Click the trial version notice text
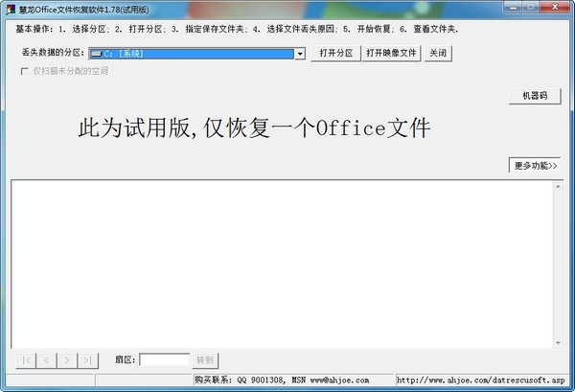Image resolution: width=575 pixels, height=392 pixels. [x=254, y=128]
